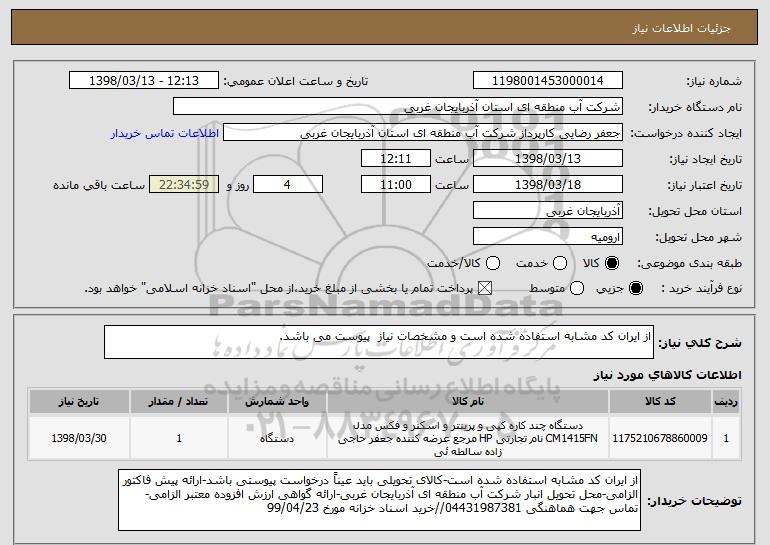Select the خدمت radio button
The height and width of the screenshot is (545, 770).
pos(560,263)
